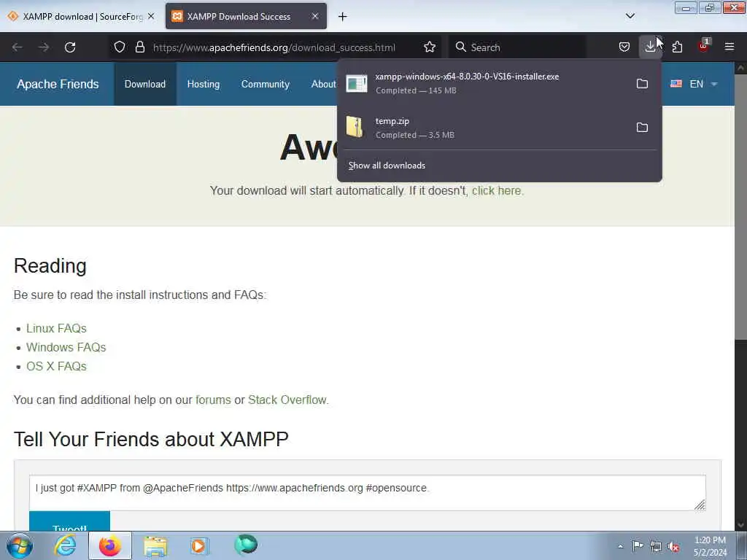Click the address bar URL field

274,47
